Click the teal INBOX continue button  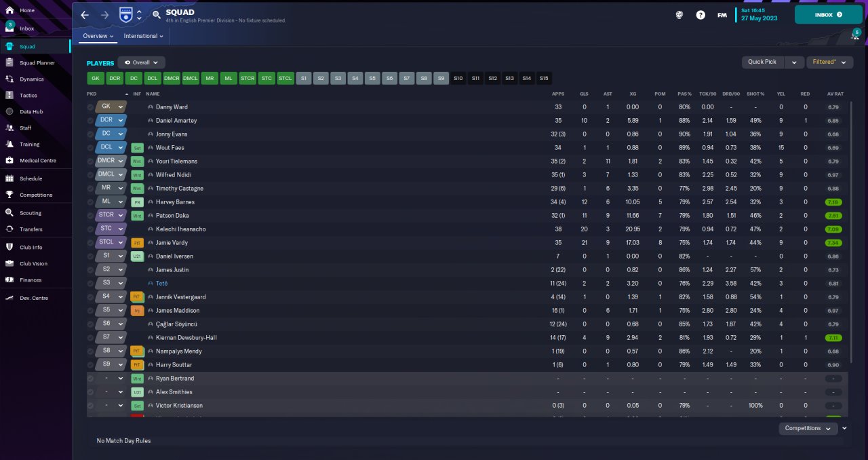[x=829, y=14]
